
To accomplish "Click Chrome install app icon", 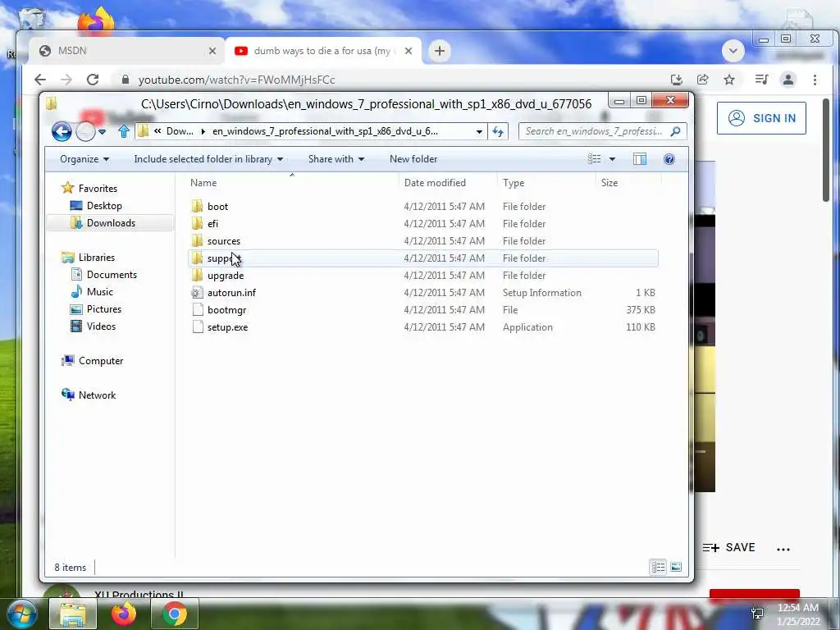I will pos(677,80).
